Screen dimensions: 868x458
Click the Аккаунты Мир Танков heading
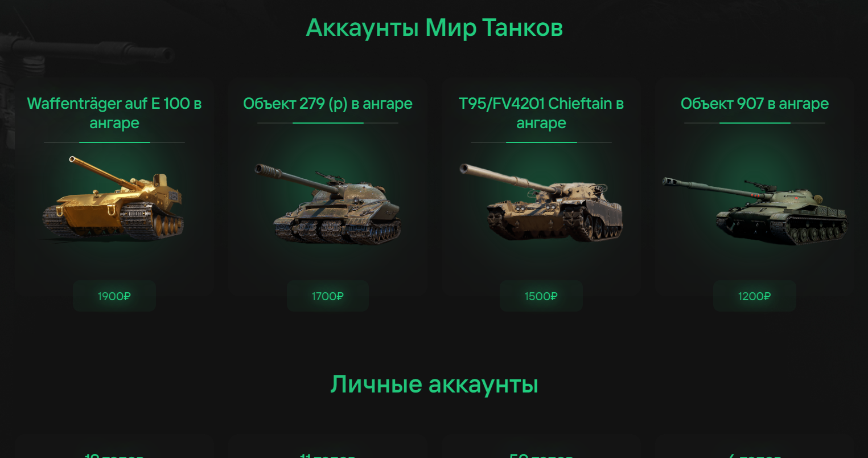[434, 28]
